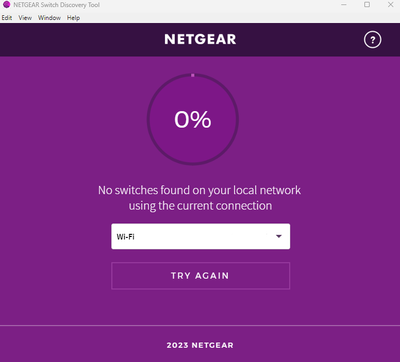Maximize the Switch Discovery Tool window
The height and width of the screenshot is (362, 400).
(x=367, y=5)
